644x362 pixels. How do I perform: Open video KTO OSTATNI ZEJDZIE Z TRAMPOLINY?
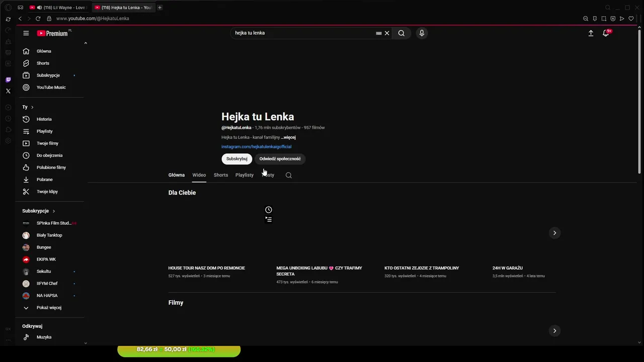click(x=422, y=268)
